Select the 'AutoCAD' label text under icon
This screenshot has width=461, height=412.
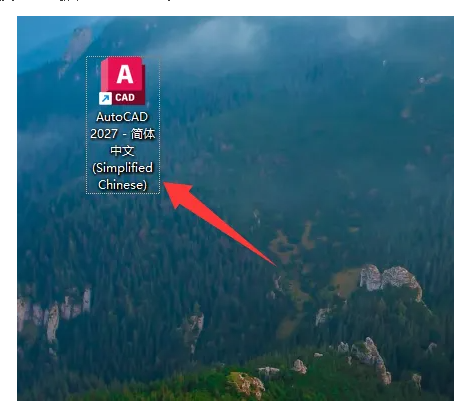(122, 117)
